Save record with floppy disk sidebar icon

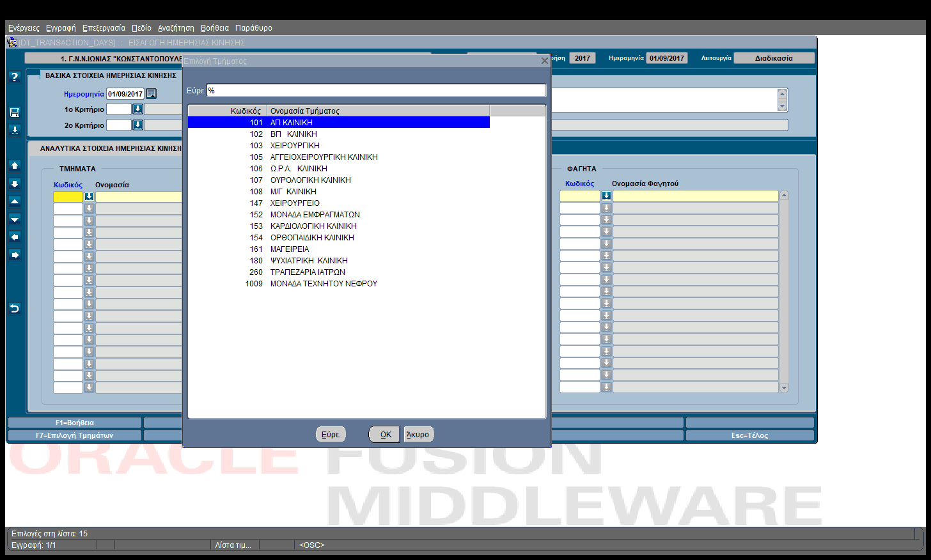coord(15,113)
